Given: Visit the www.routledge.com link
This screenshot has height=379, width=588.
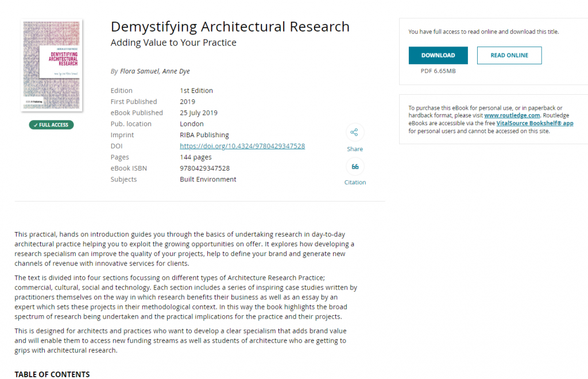Looking at the screenshot, I should point(512,115).
